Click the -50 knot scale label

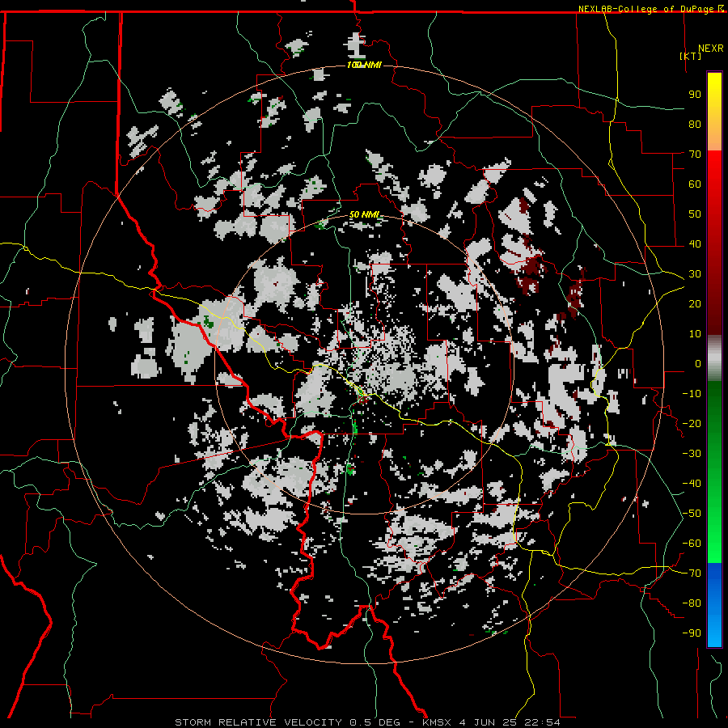692,514
